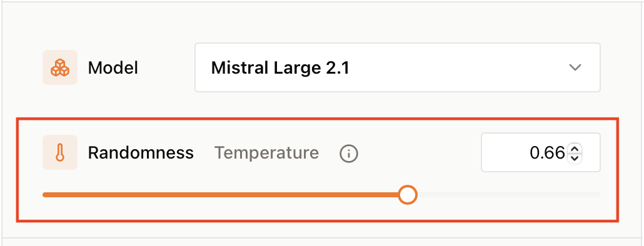The image size is (644, 246).
Task: Click the stacked cubes Model icon
Action: pos(60,67)
